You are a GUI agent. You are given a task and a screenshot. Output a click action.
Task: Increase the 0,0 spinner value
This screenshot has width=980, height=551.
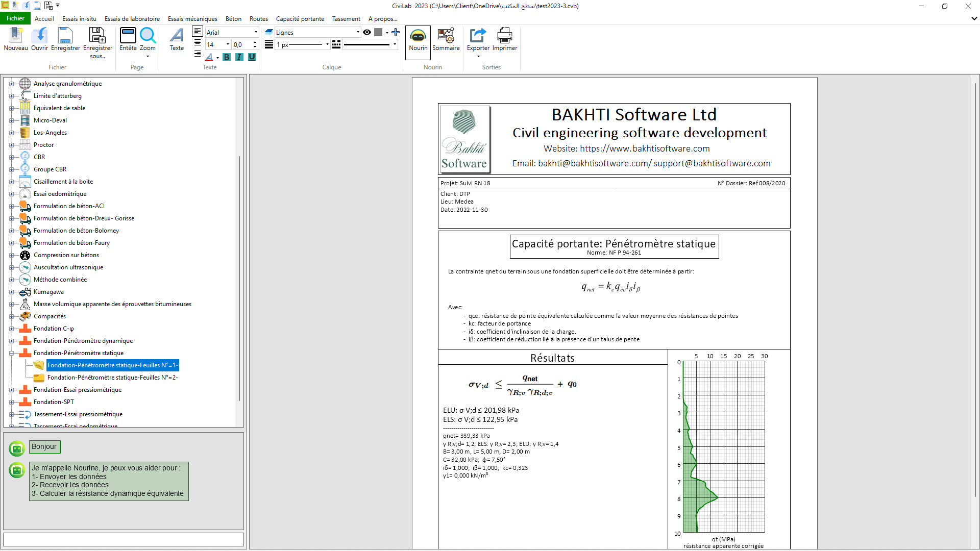coord(255,42)
